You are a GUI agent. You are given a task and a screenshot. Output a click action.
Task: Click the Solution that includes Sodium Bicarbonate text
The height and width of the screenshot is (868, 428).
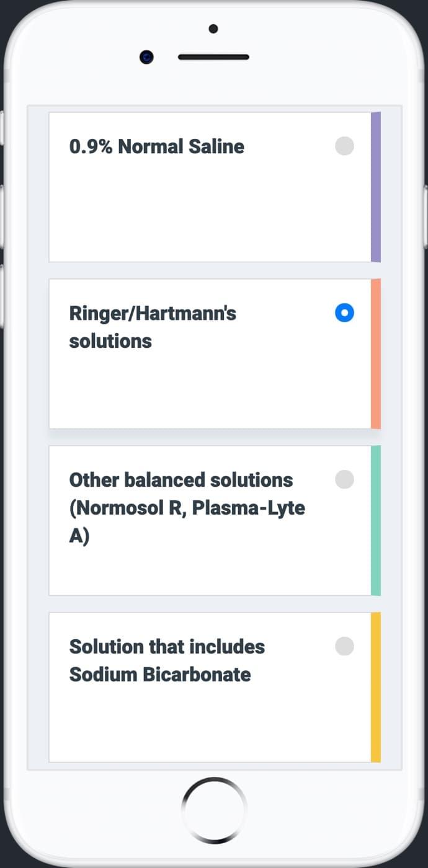pos(167,660)
